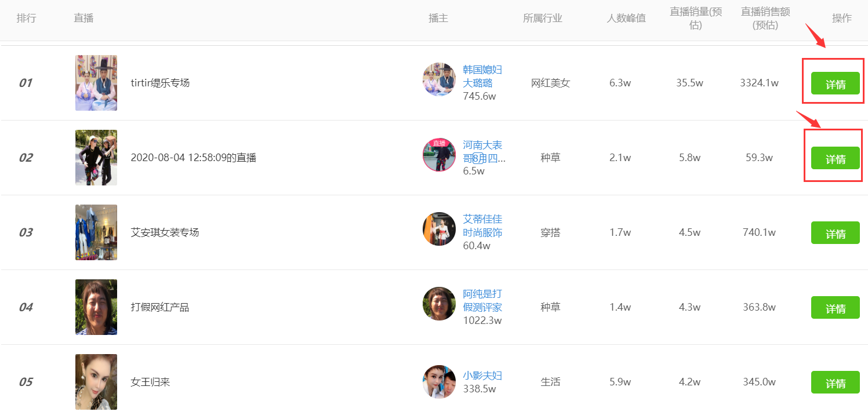This screenshot has height=419, width=868.
Task: Click 女王归来 livestream cover image
Action: (96, 382)
